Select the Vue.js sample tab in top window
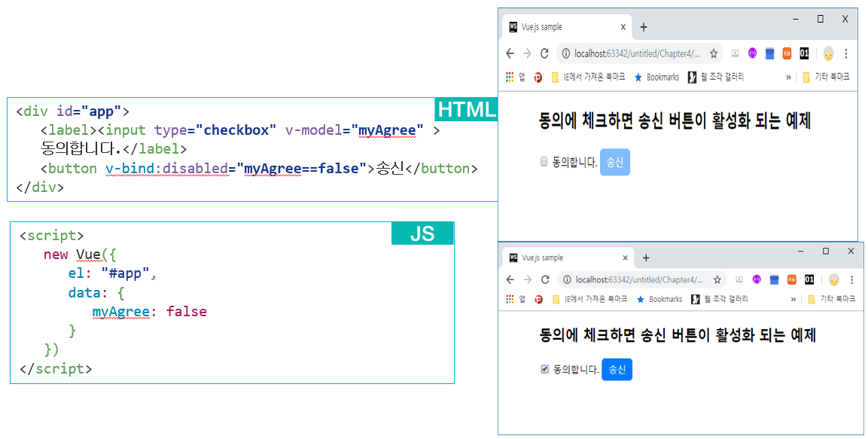 pos(567,27)
